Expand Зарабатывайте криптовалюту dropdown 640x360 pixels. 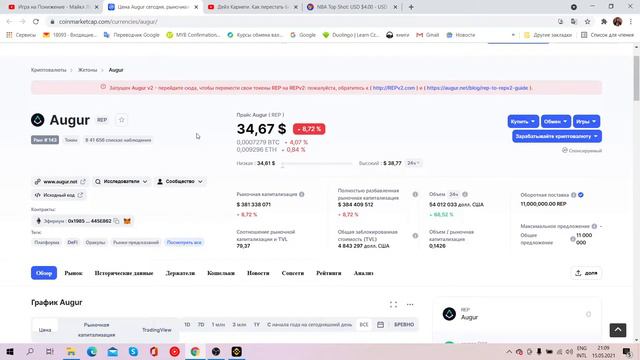[557, 136]
